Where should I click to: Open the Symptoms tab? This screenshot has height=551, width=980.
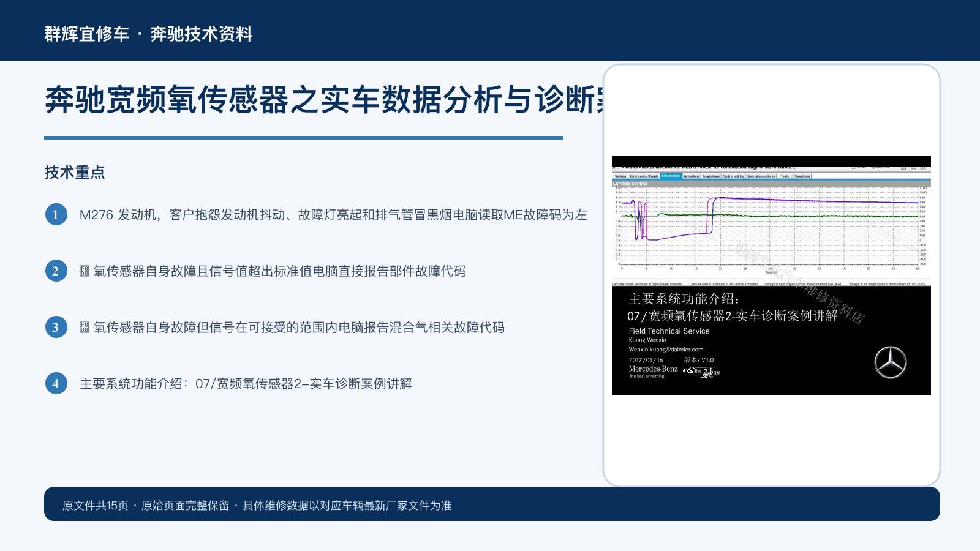[802, 176]
